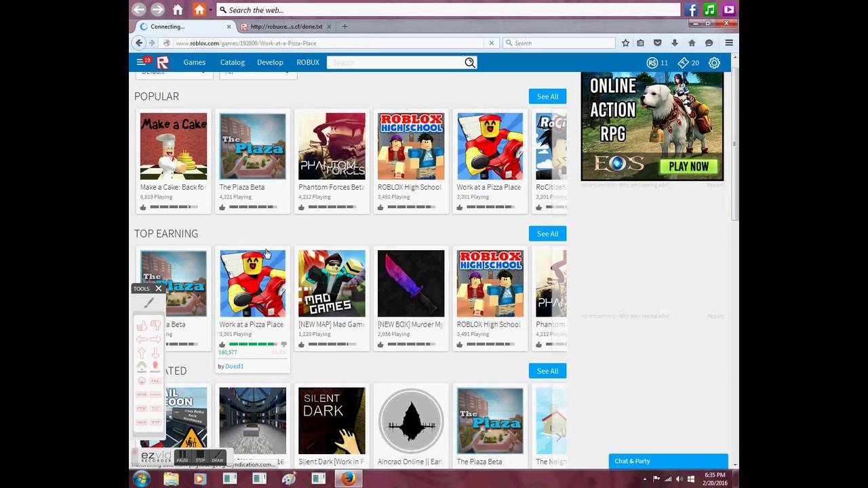
Task: Click the PLAY NOW button in the EOS ad
Action: pos(689,166)
